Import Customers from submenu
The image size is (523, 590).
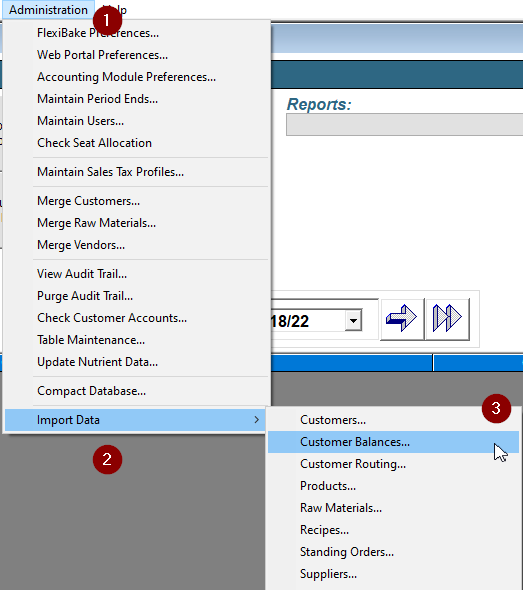coord(393,420)
